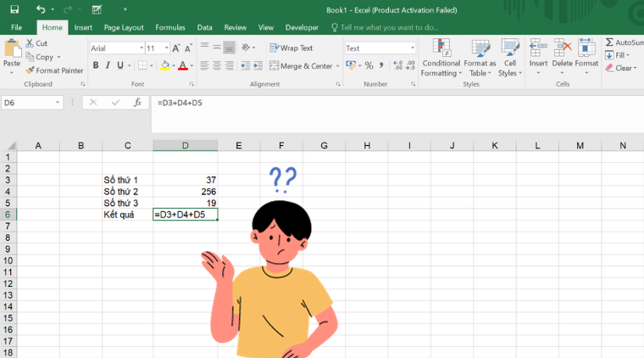Middle align cell content
The width and height of the screenshot is (644, 358).
(217, 48)
